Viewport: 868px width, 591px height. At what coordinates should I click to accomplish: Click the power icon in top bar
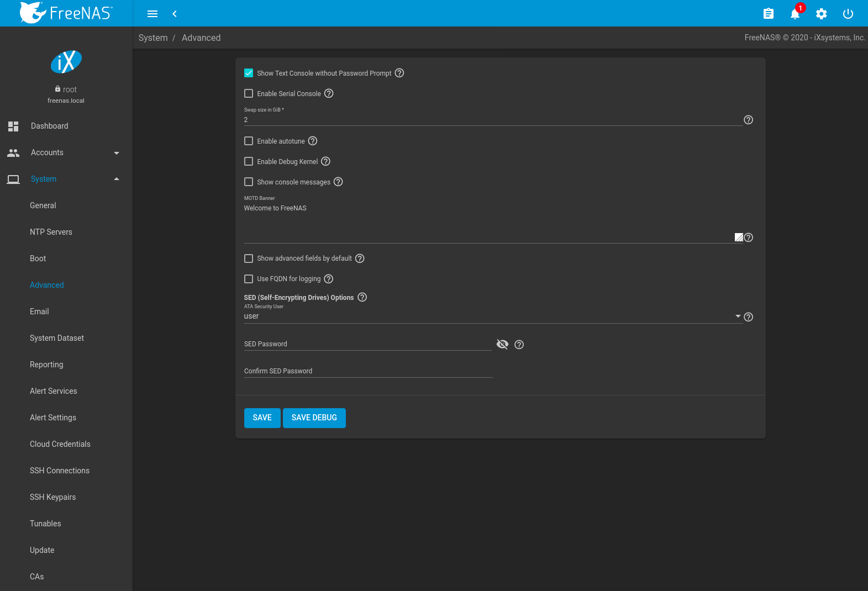click(x=848, y=14)
